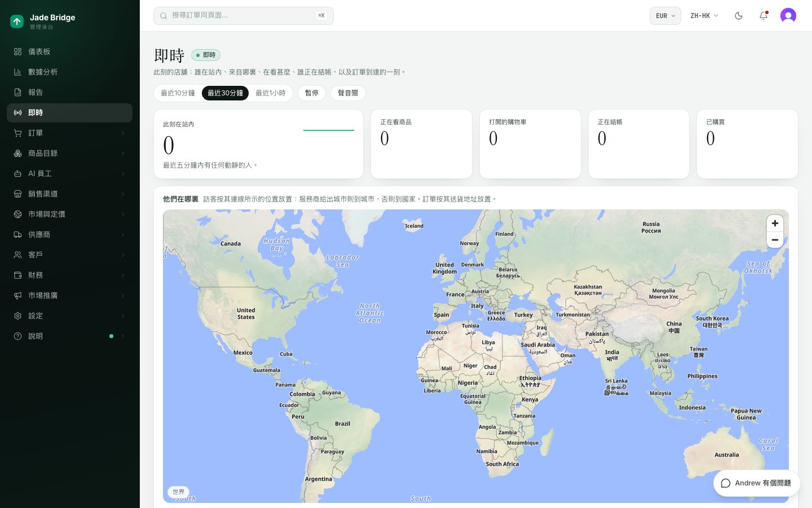Expand the 客戶 submenu chevron

[123, 255]
